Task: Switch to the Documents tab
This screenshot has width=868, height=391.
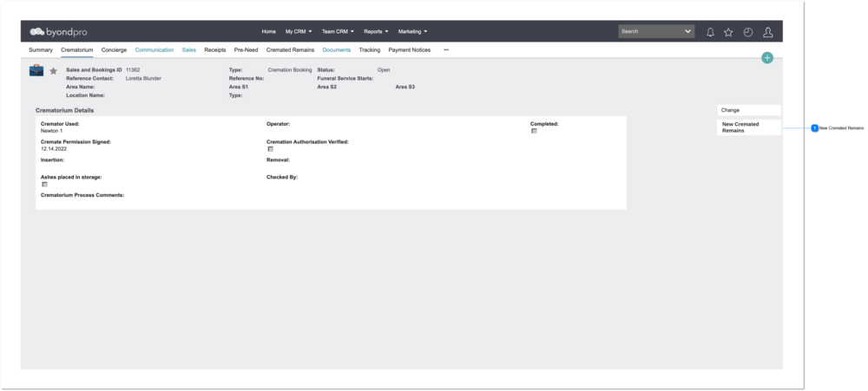Action: coord(337,49)
